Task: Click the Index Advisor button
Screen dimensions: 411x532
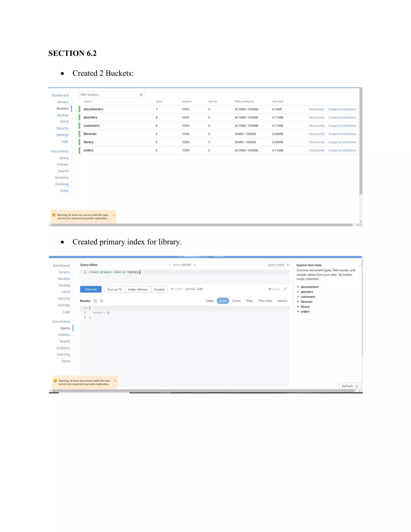Action: [x=138, y=289]
